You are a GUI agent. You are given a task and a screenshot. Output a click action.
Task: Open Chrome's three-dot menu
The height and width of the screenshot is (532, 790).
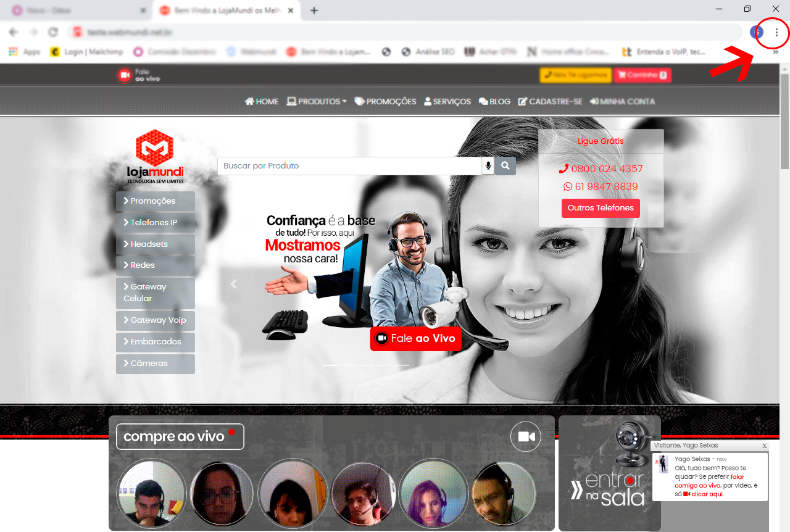coord(776,32)
